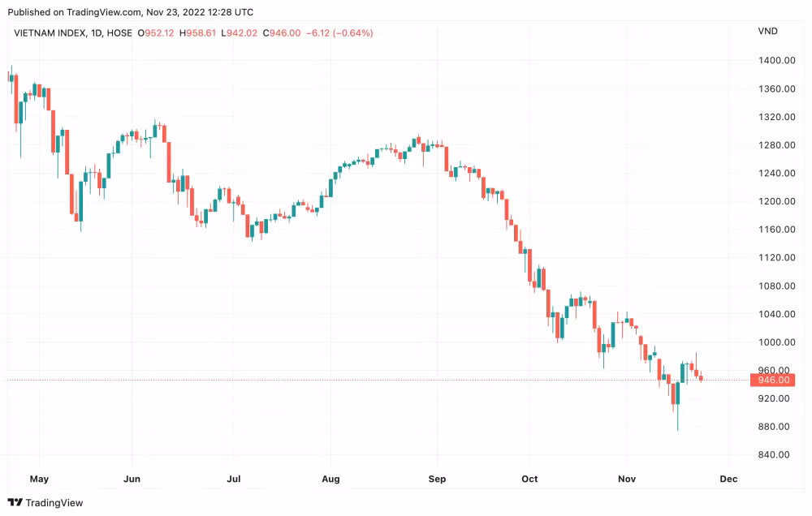
Task: Click the 1000.00 price scale label
Action: (777, 342)
